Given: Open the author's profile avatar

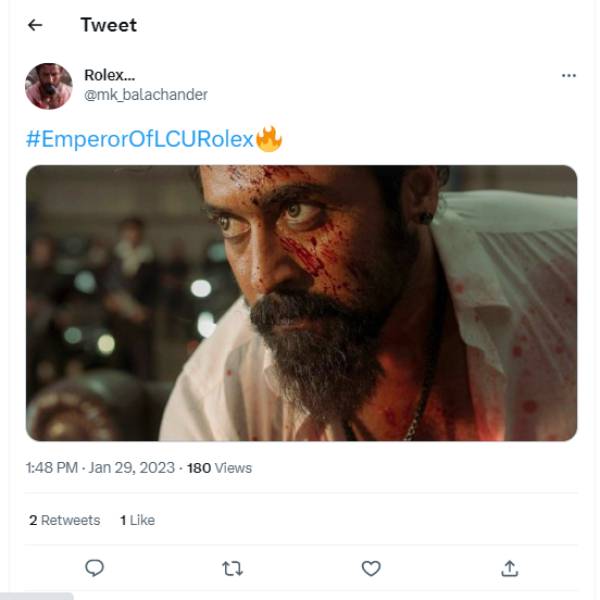Looking at the screenshot, I should click(48, 86).
